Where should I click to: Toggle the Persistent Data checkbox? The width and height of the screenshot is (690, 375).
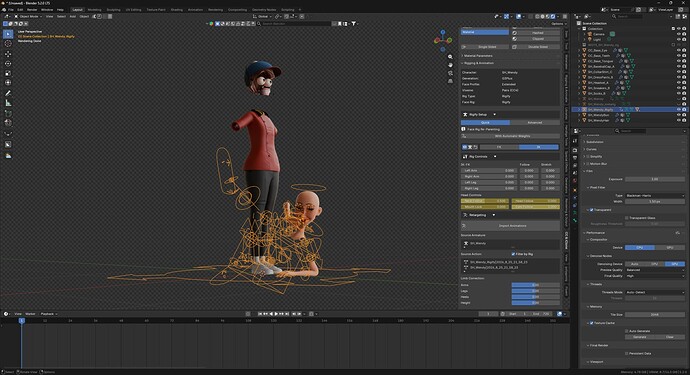click(x=627, y=353)
